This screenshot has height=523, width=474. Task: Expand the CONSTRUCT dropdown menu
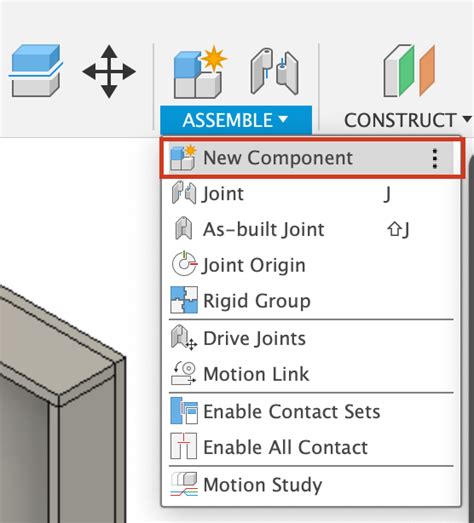pyautogui.click(x=408, y=120)
